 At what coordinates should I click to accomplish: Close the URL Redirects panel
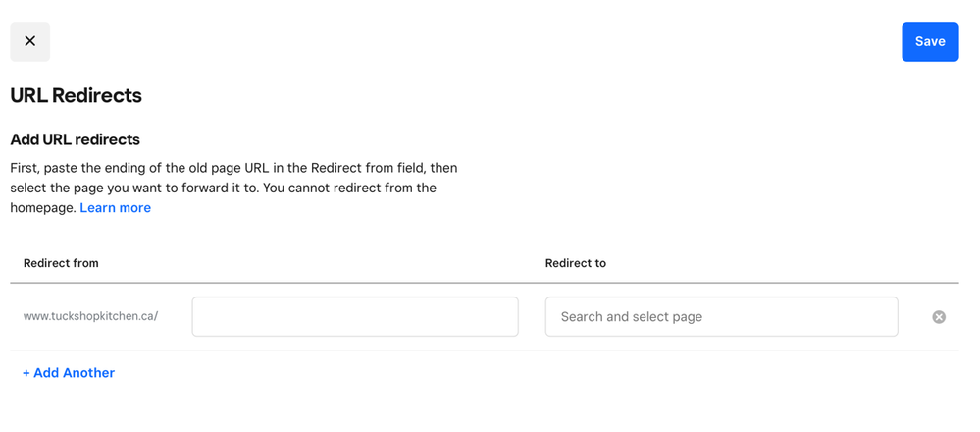29,41
